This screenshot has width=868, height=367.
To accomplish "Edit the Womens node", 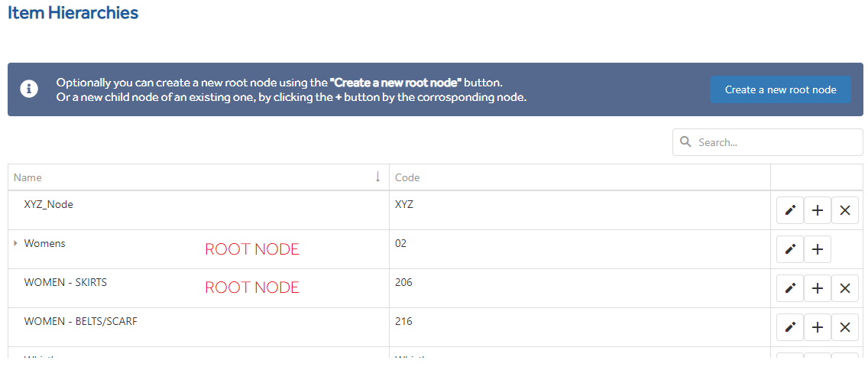I will pyautogui.click(x=790, y=249).
